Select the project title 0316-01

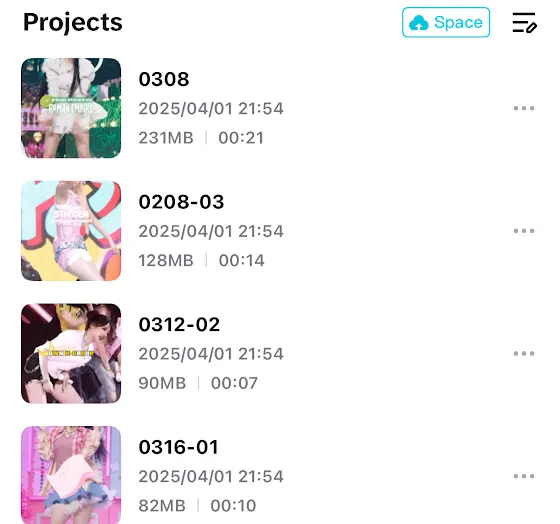coord(179,447)
